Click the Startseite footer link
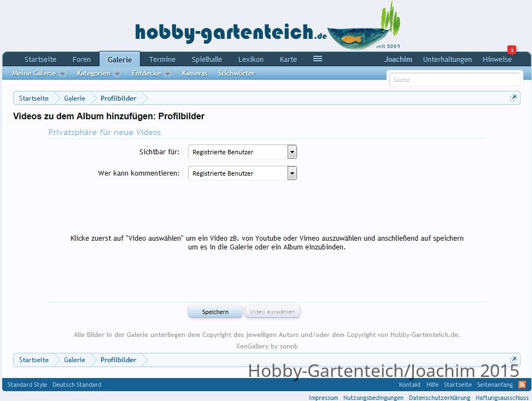Image resolution: width=532 pixels, height=401 pixels. click(458, 385)
